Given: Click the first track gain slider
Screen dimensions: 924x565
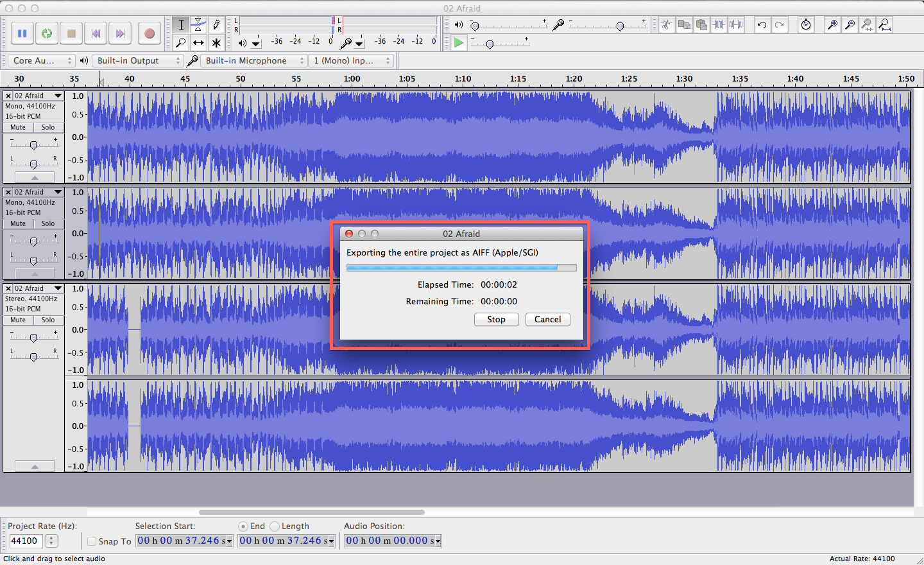Looking at the screenshot, I should [34, 144].
